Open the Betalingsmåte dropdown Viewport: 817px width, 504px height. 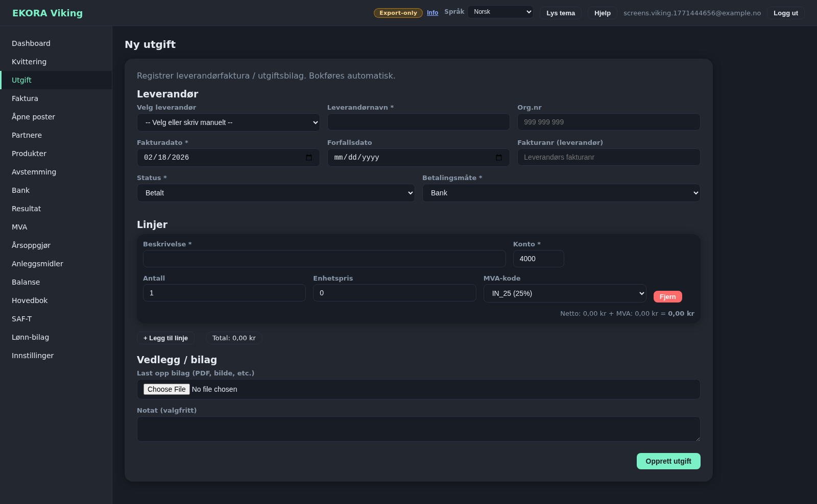(x=561, y=193)
